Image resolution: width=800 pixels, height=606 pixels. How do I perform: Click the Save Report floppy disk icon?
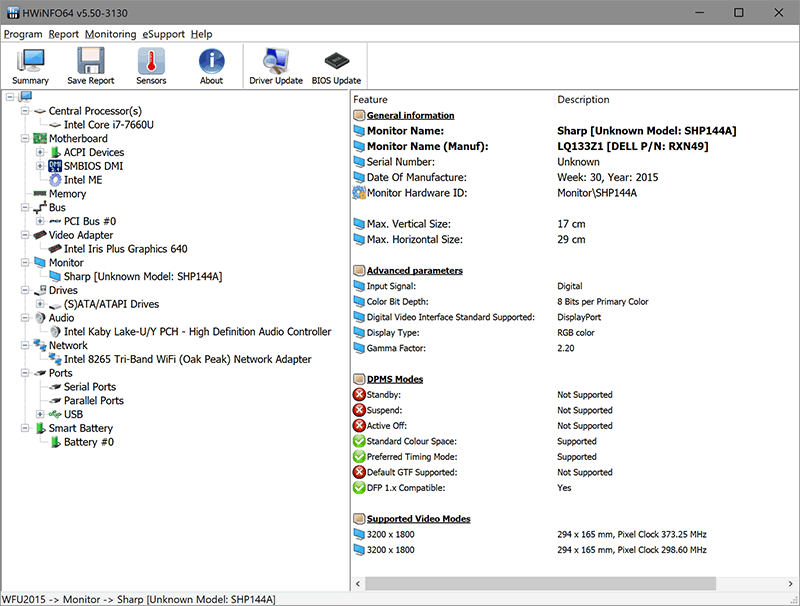pyautogui.click(x=91, y=61)
